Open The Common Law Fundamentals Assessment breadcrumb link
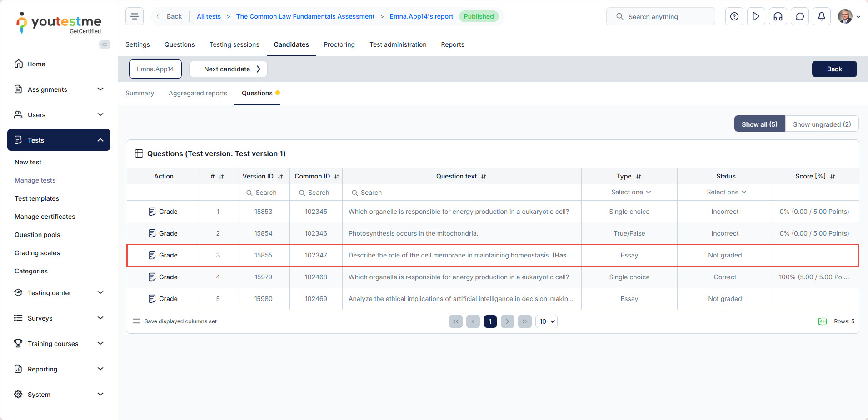Image resolution: width=868 pixels, height=420 pixels. pos(305,17)
